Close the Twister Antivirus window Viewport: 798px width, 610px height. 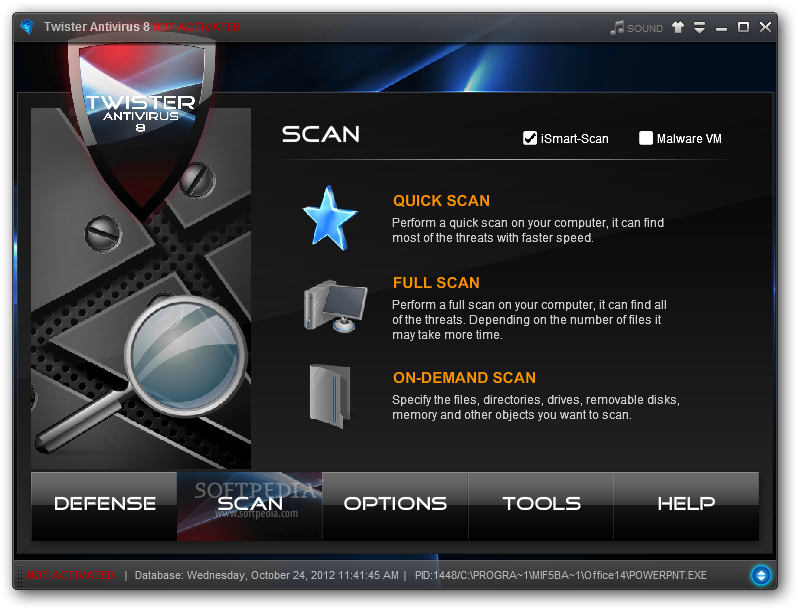pyautogui.click(x=765, y=27)
